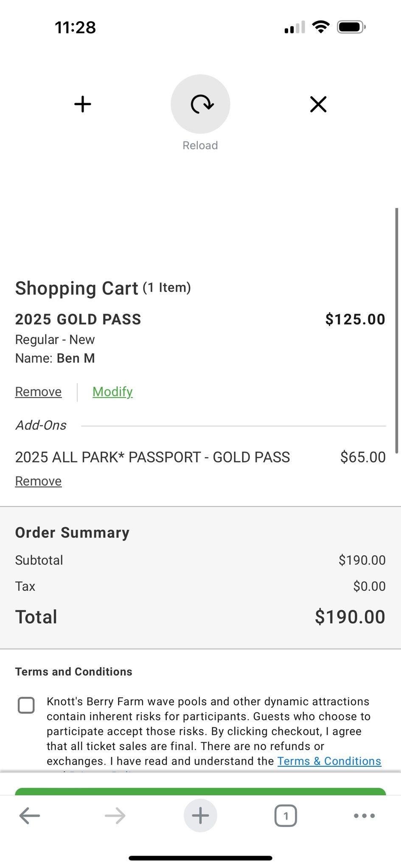Click the page scrollbar on the right
The height and width of the screenshot is (868, 401).
coord(397,331)
